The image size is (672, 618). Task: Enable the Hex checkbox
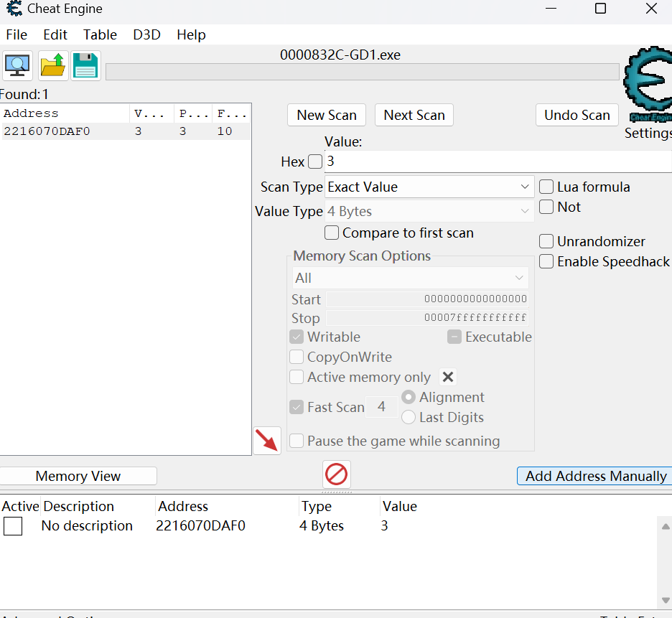point(315,161)
